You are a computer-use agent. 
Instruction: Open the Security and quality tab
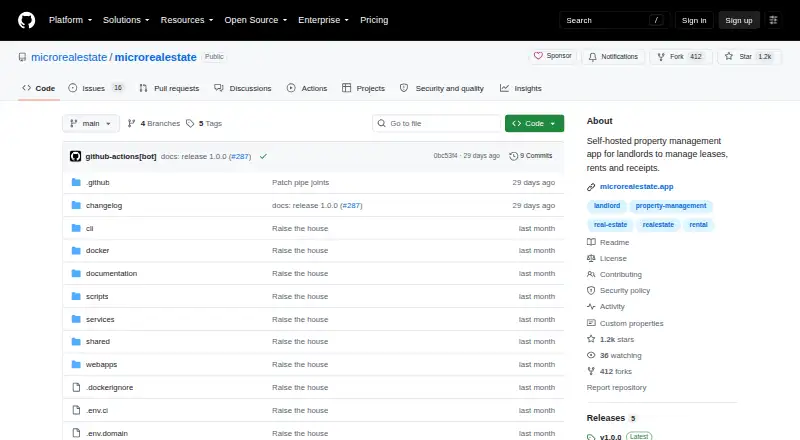click(442, 88)
